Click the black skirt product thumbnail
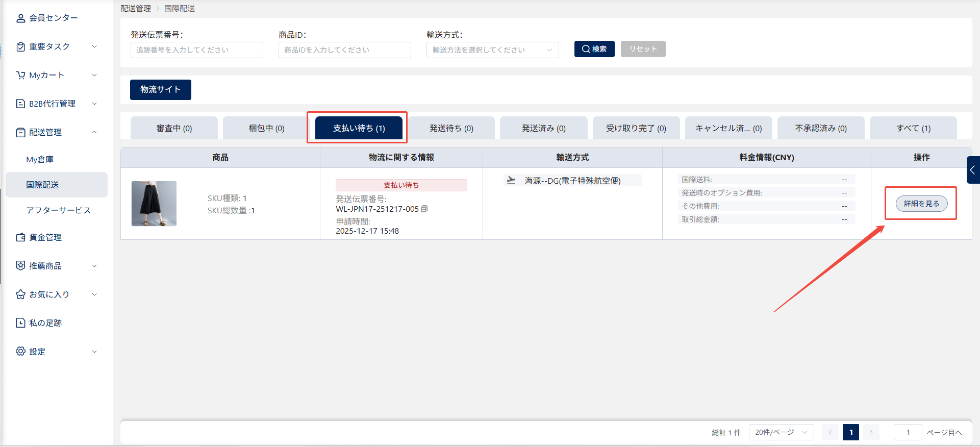 coord(154,204)
